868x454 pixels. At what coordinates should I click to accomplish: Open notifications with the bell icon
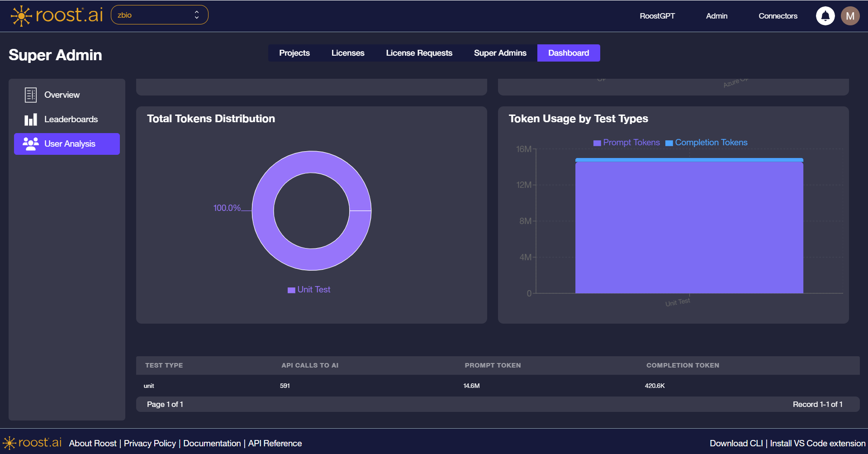tap(825, 15)
